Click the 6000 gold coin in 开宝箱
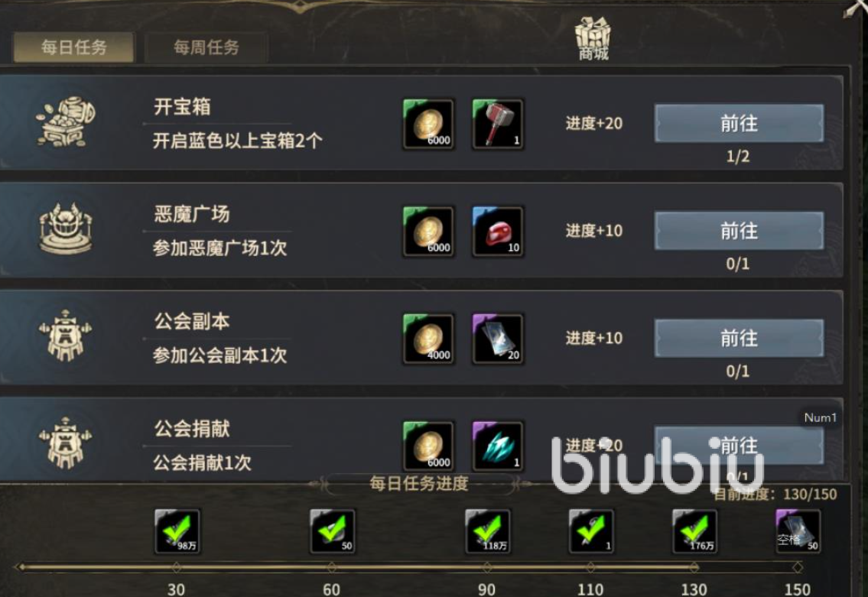Viewport: 868px width, 597px height. pyautogui.click(x=428, y=124)
